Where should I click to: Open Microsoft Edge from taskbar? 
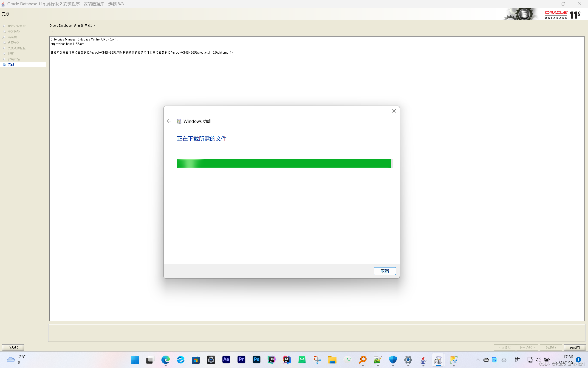click(165, 359)
